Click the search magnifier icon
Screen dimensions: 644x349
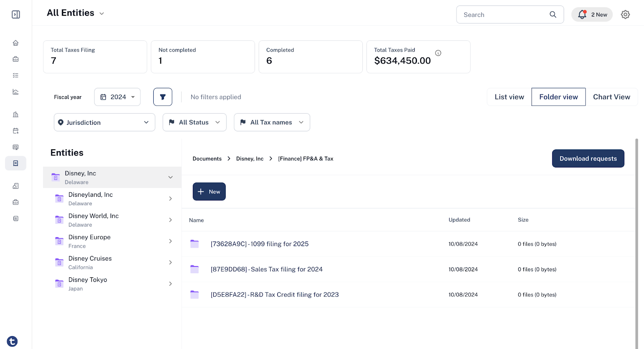click(553, 14)
